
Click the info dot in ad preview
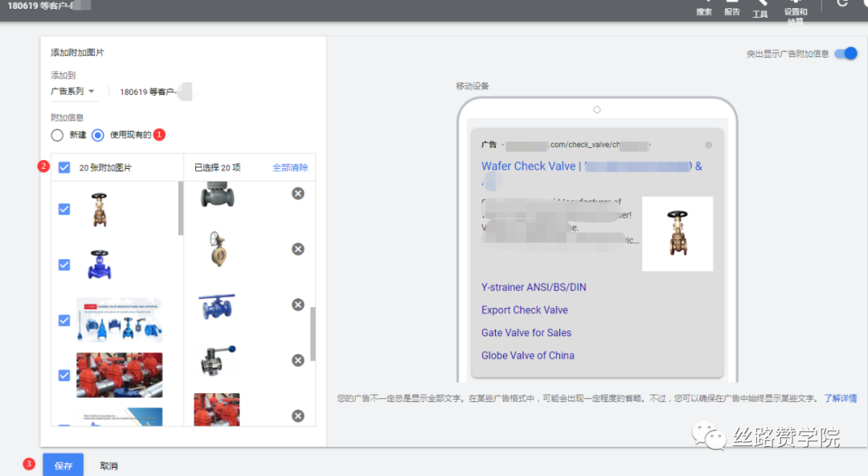(709, 146)
